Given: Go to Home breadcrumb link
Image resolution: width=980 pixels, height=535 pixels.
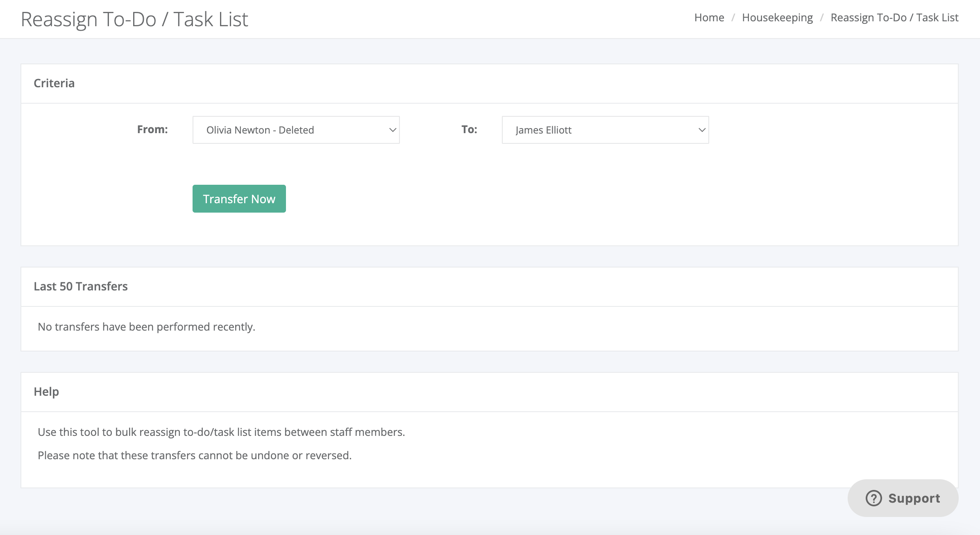Looking at the screenshot, I should [x=709, y=18].
